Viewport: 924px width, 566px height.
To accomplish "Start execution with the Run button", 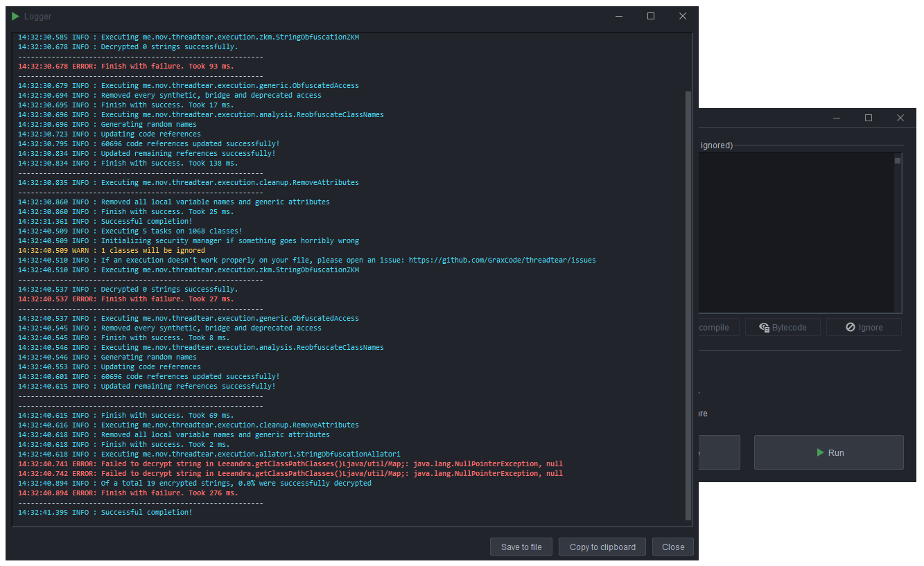I will [x=829, y=452].
